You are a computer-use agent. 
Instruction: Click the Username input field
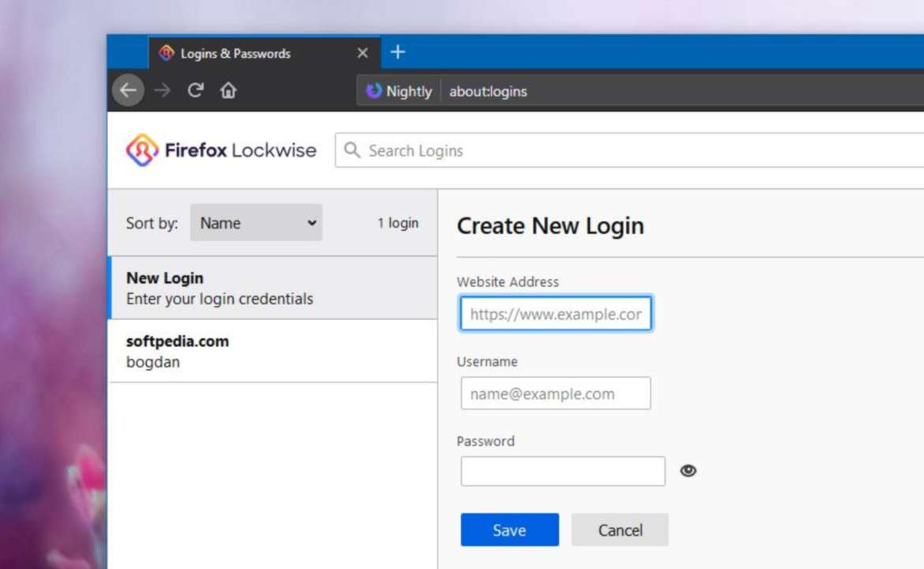[x=556, y=394]
